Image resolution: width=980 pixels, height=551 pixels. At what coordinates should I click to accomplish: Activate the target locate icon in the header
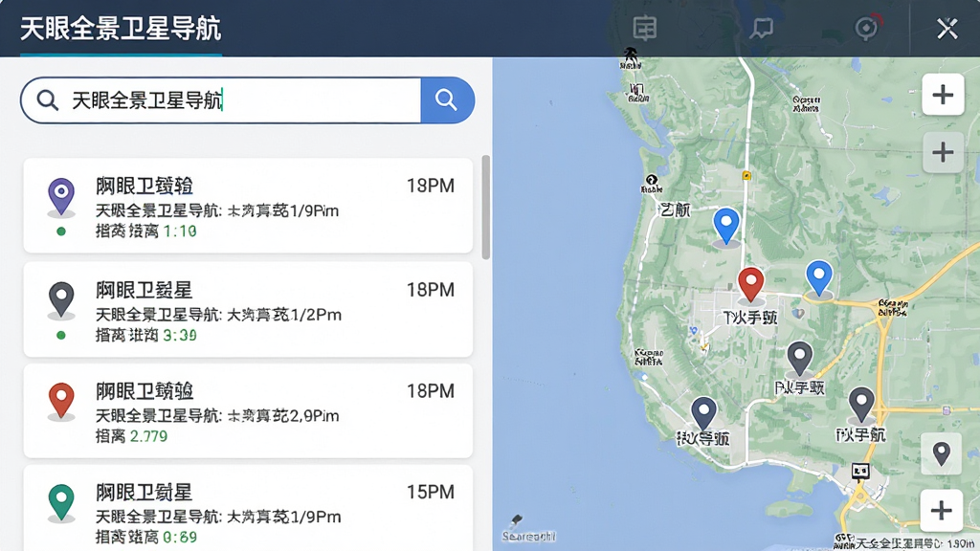[x=867, y=28]
